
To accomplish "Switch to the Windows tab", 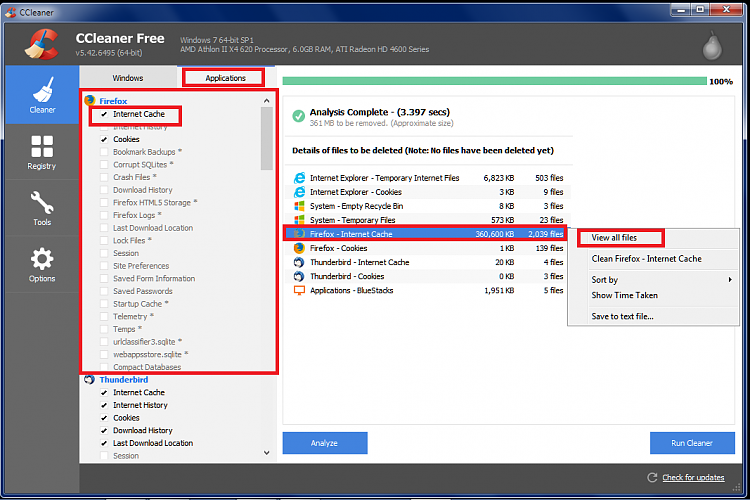I will pos(128,78).
